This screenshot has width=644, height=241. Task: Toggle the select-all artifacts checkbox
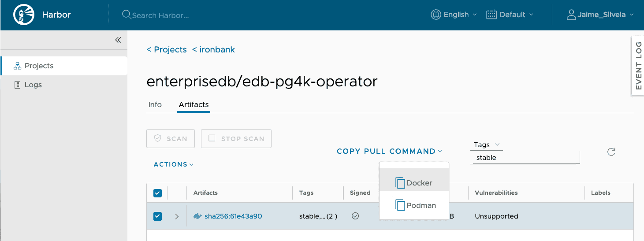tap(157, 193)
